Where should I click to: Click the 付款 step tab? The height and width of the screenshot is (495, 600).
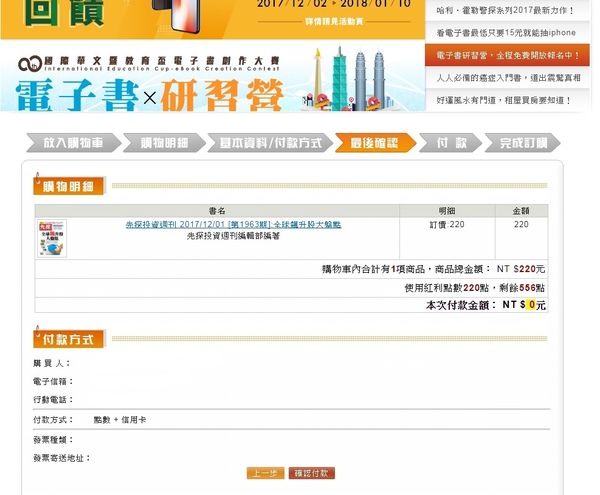pos(450,143)
